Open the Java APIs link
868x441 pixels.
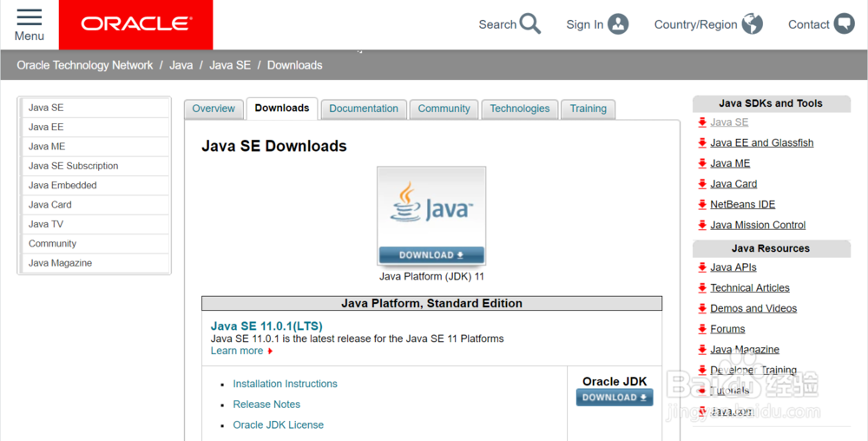click(733, 267)
